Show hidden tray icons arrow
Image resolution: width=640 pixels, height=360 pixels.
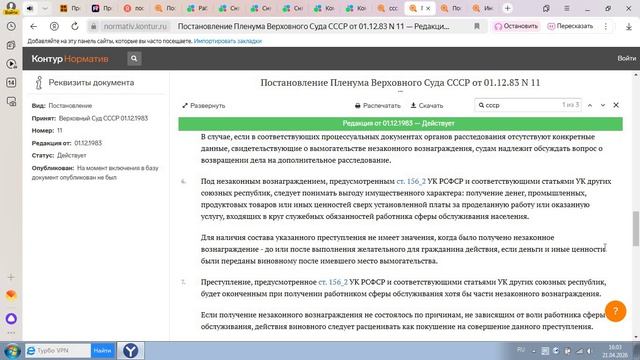click(x=533, y=351)
